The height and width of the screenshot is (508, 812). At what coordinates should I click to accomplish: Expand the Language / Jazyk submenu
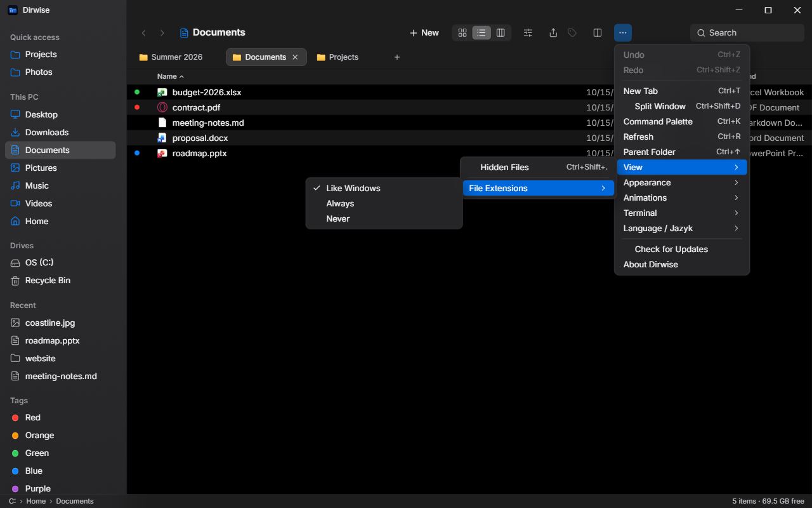[682, 228]
